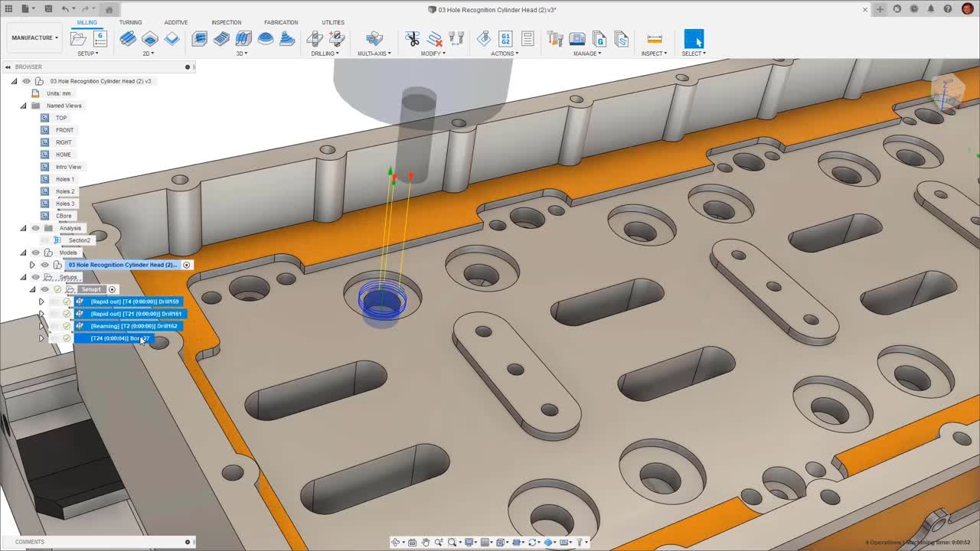
Task: Select the Zoom tool in the navigation bar
Action: [439, 542]
